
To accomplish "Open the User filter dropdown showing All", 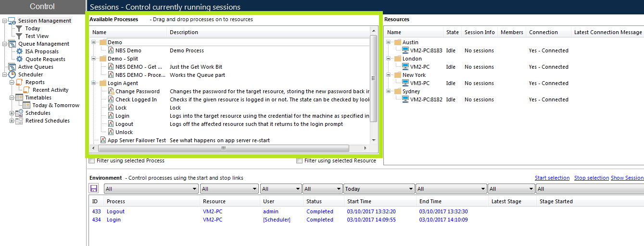I will [281, 189].
